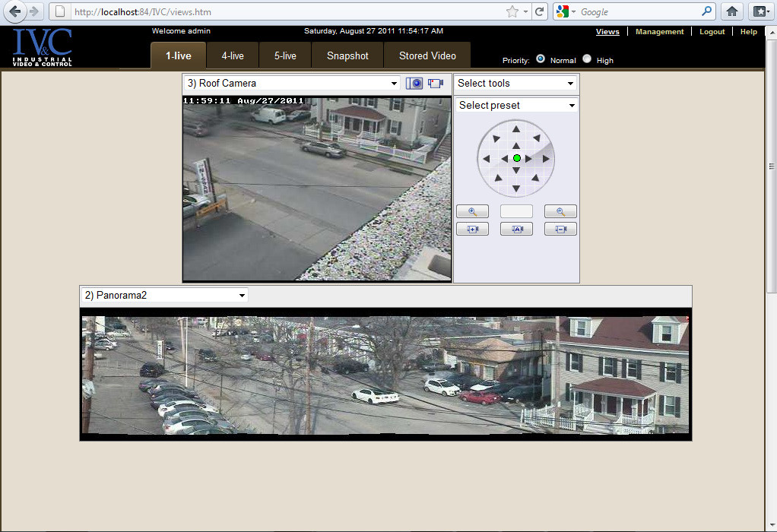Click the focus far (minus) camera button
The height and width of the screenshot is (532, 777).
pyautogui.click(x=560, y=229)
